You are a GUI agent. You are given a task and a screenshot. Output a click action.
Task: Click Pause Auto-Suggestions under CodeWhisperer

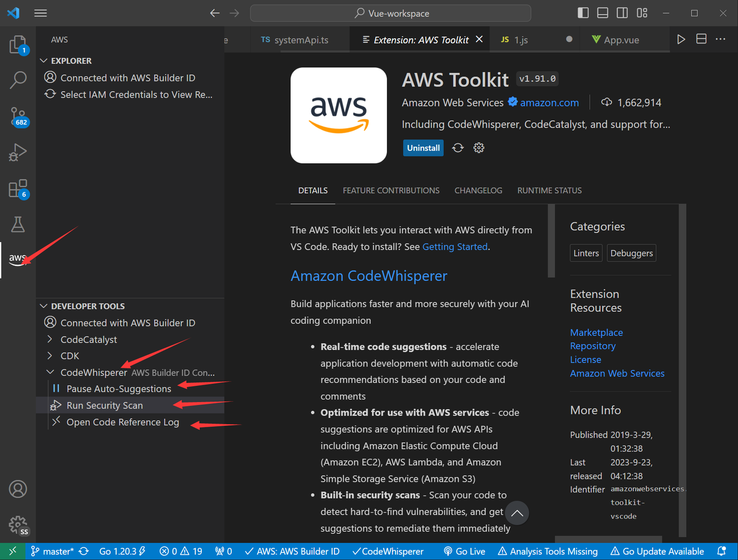[x=119, y=389]
